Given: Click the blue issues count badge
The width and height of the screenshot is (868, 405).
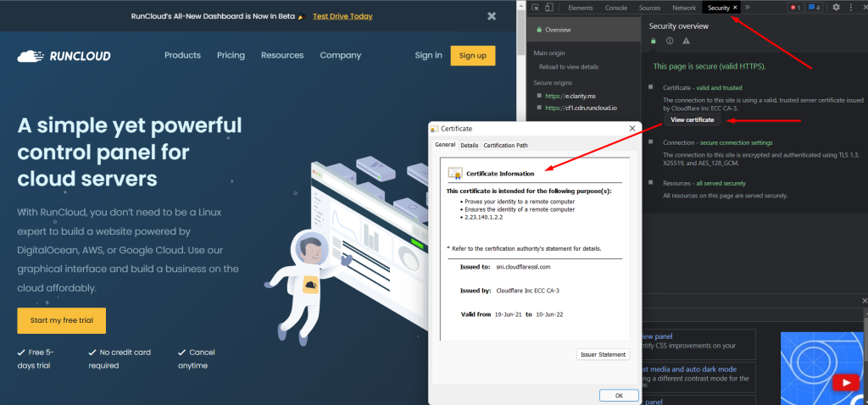Looking at the screenshot, I should 813,8.
